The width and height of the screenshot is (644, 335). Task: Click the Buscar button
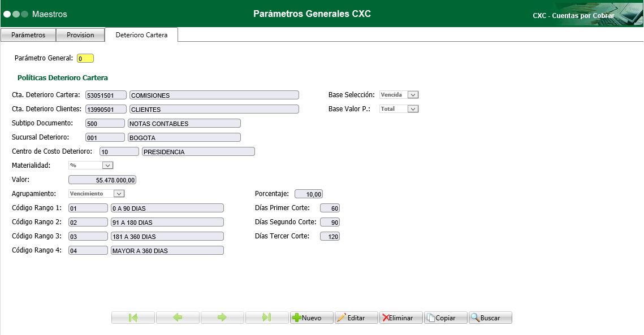[490, 317]
